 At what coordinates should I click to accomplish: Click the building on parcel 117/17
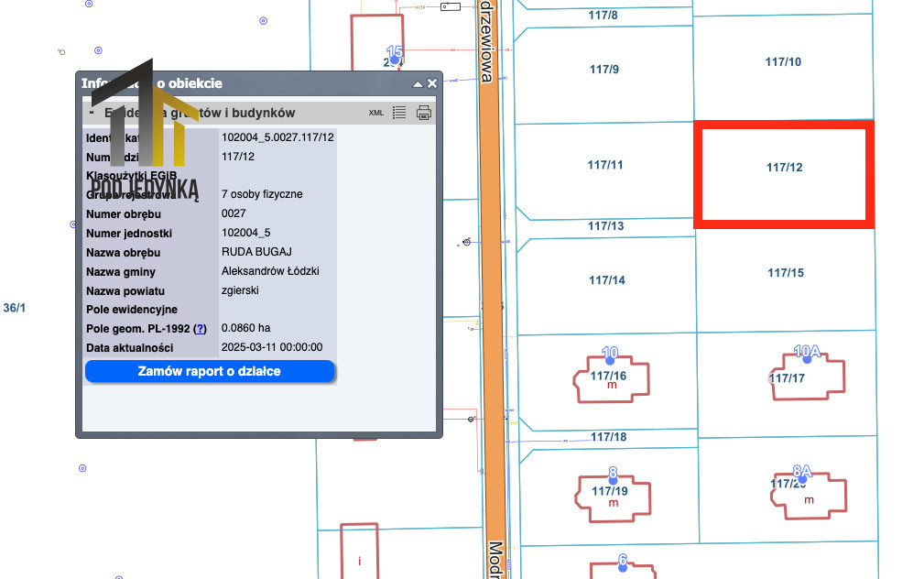click(808, 377)
